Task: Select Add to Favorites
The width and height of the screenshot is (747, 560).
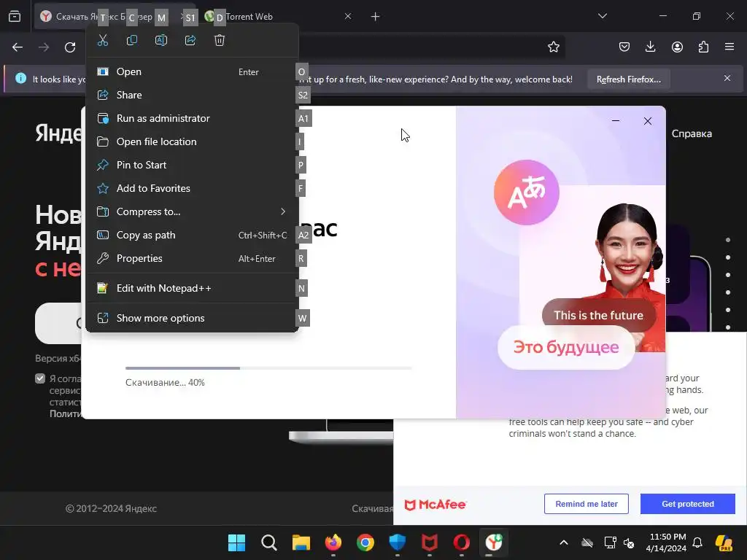Action: click(192, 189)
